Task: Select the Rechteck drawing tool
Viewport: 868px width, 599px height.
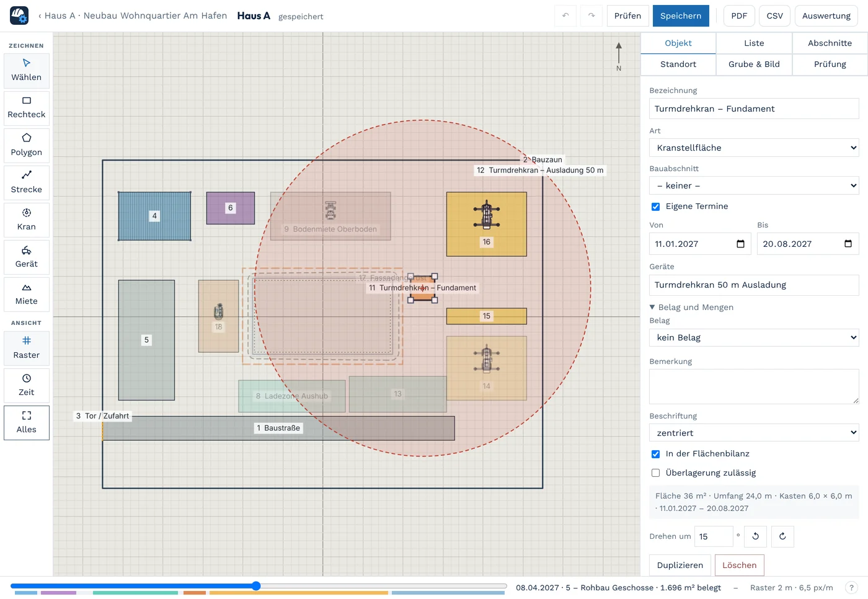Action: click(27, 108)
